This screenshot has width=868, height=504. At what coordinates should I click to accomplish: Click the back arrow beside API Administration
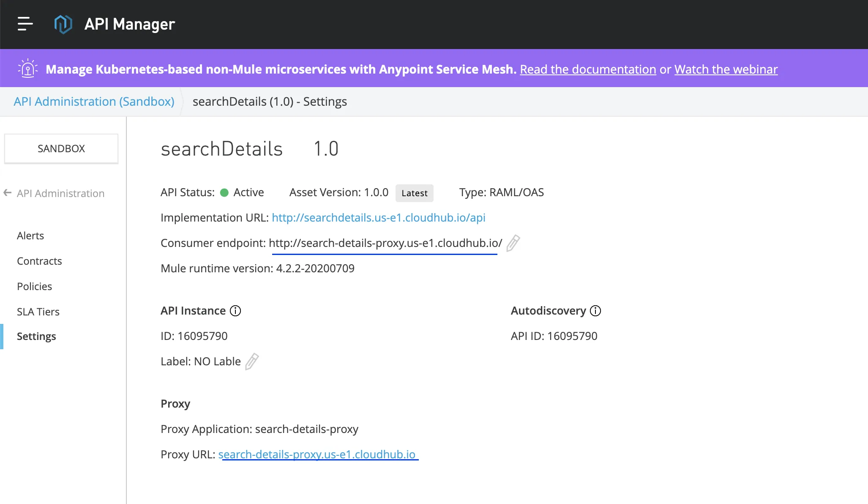coord(7,193)
